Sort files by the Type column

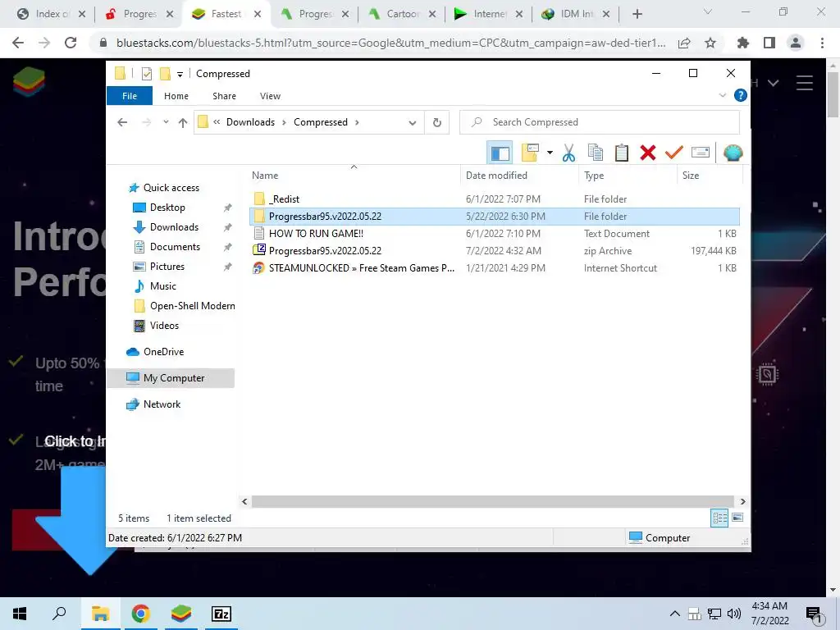pyautogui.click(x=628, y=176)
